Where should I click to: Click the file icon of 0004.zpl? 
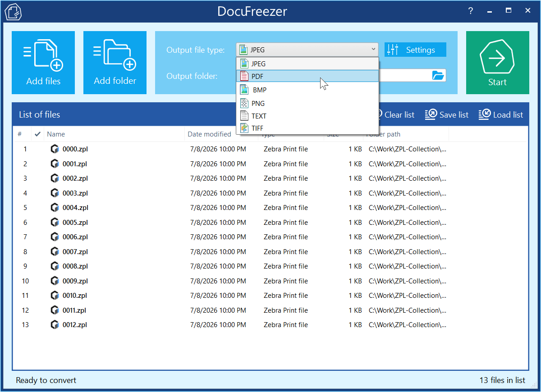pyautogui.click(x=55, y=207)
